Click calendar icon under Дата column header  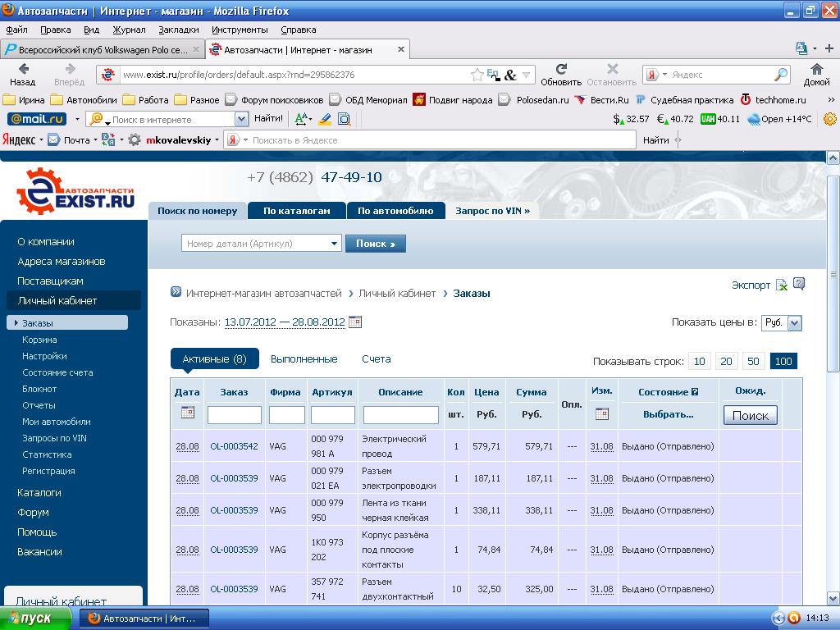point(187,413)
